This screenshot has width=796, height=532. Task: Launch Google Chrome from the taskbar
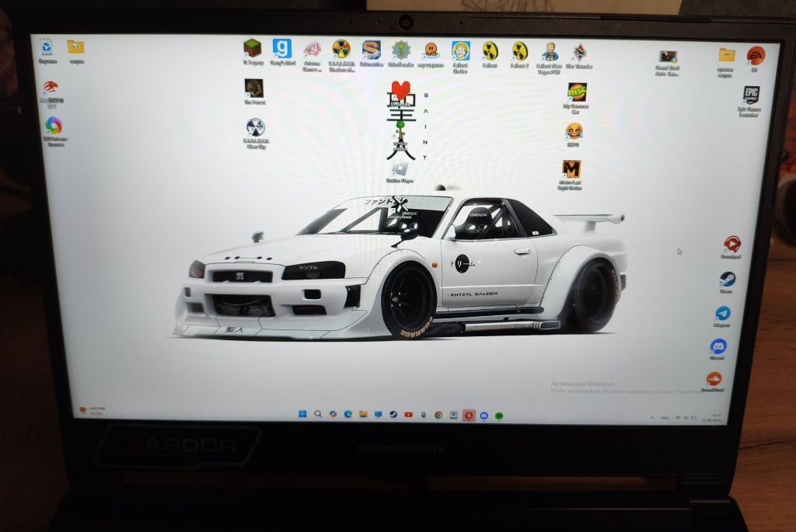click(x=438, y=415)
